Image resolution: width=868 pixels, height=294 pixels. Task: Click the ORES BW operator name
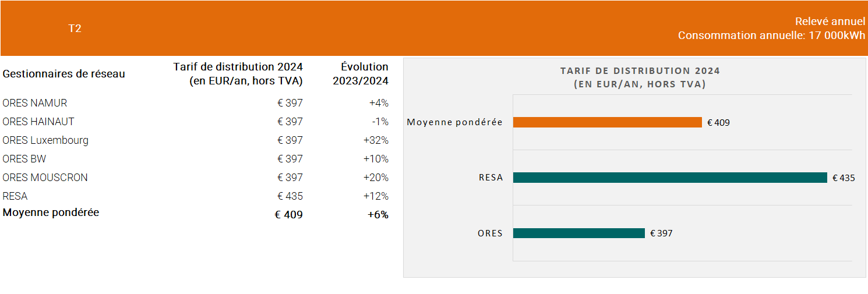click(x=24, y=159)
